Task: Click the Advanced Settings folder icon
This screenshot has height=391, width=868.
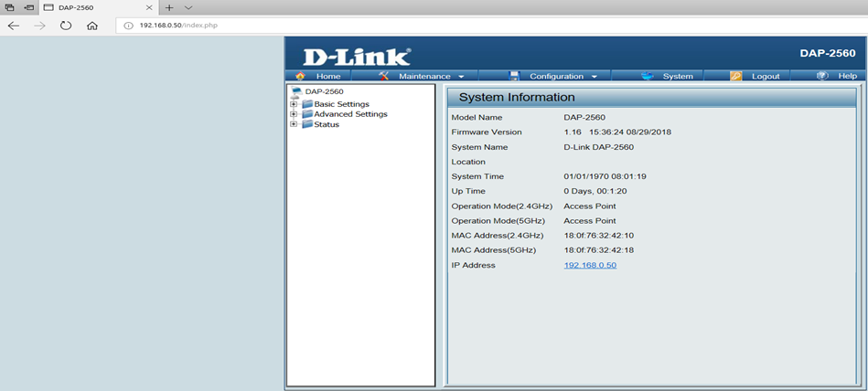Action: coord(307,114)
